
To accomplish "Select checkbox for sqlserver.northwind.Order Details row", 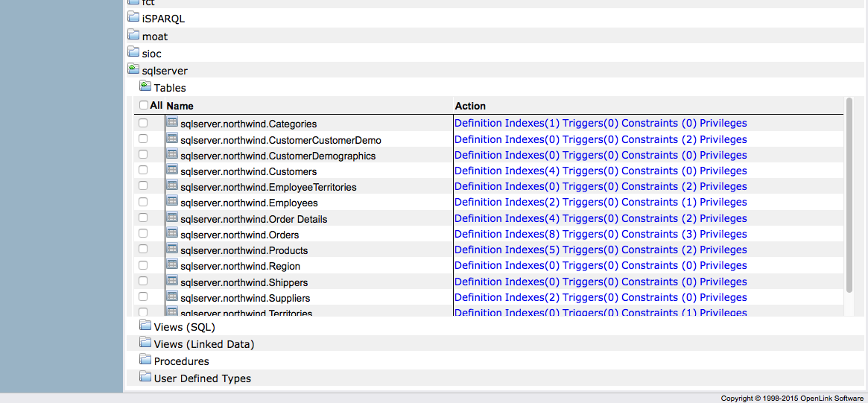I will point(143,218).
